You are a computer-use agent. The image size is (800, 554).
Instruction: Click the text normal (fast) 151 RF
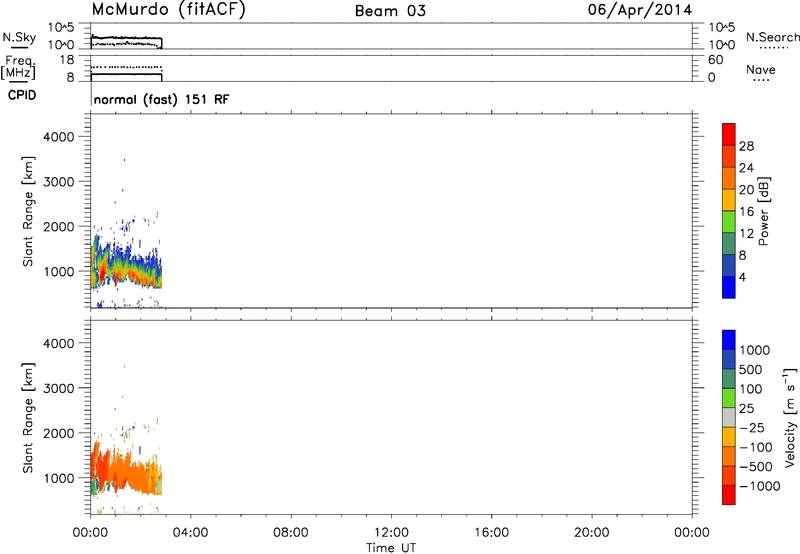point(161,99)
